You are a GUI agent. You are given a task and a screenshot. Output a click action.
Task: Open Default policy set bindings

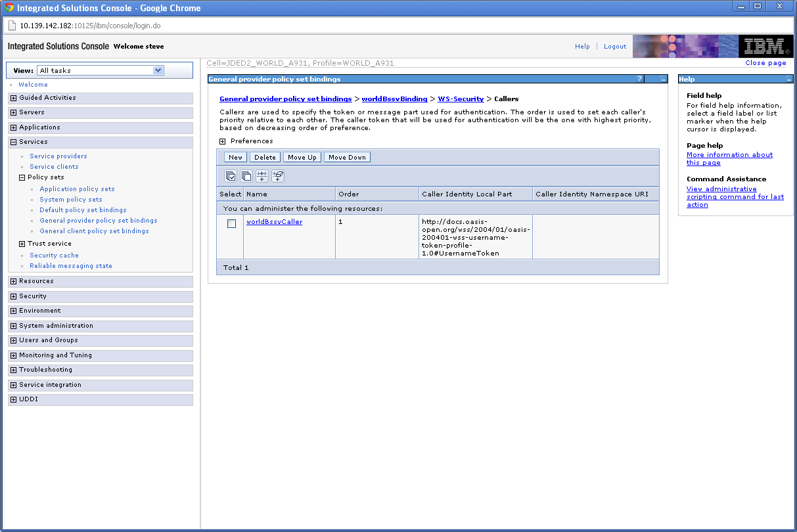(x=83, y=210)
